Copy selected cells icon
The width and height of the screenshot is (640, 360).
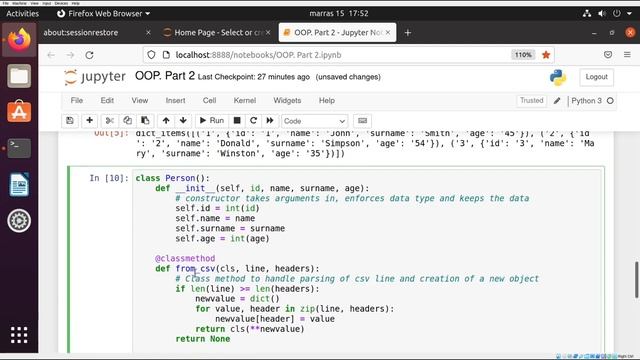click(x=127, y=121)
